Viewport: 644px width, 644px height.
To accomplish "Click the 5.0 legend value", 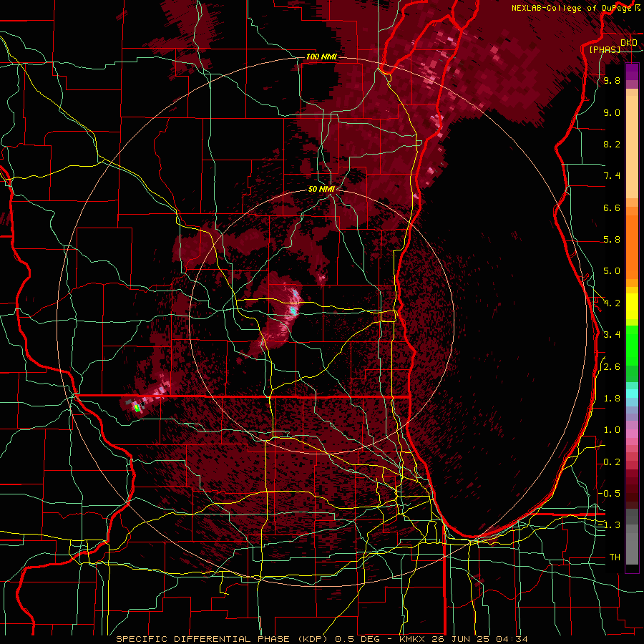I will [x=612, y=271].
